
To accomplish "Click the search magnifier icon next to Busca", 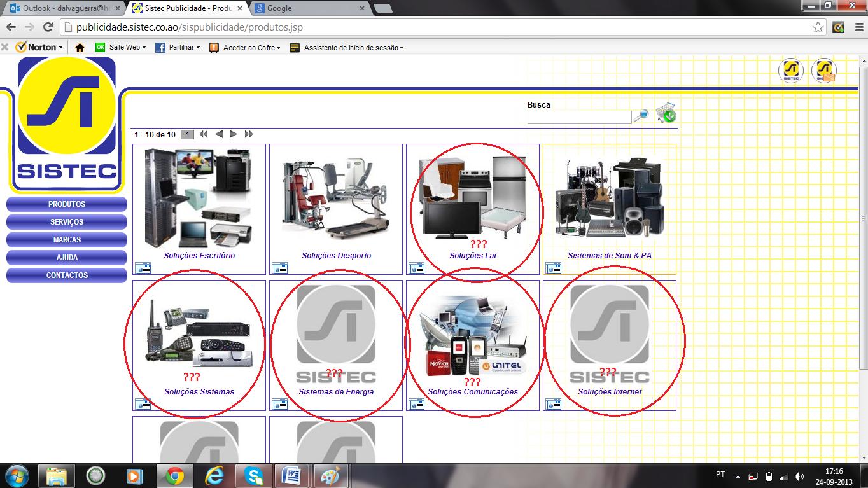I will (x=641, y=115).
